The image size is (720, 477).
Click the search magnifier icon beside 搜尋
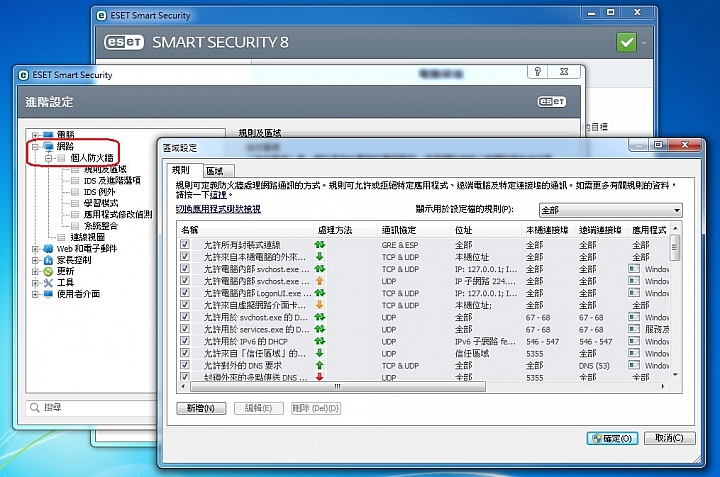(34, 407)
